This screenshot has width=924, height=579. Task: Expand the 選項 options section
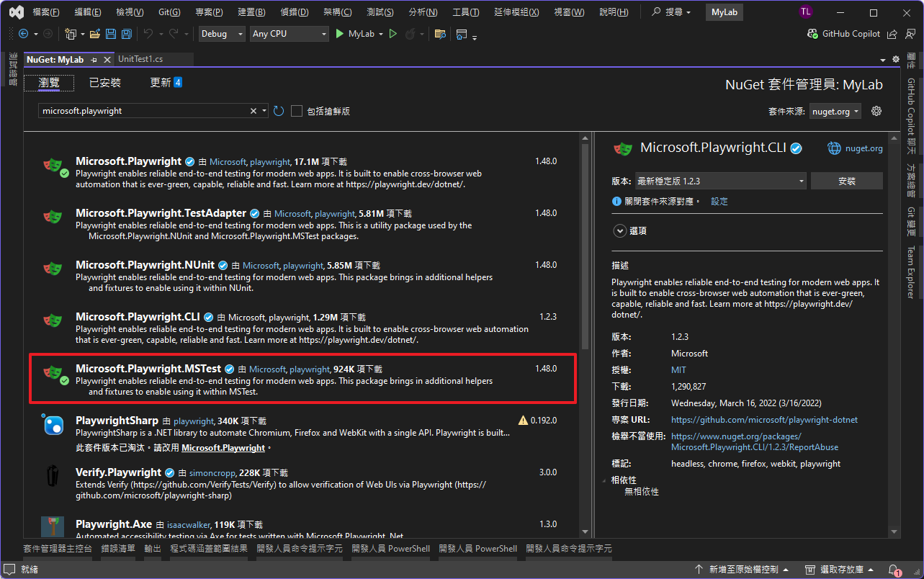pyautogui.click(x=619, y=230)
